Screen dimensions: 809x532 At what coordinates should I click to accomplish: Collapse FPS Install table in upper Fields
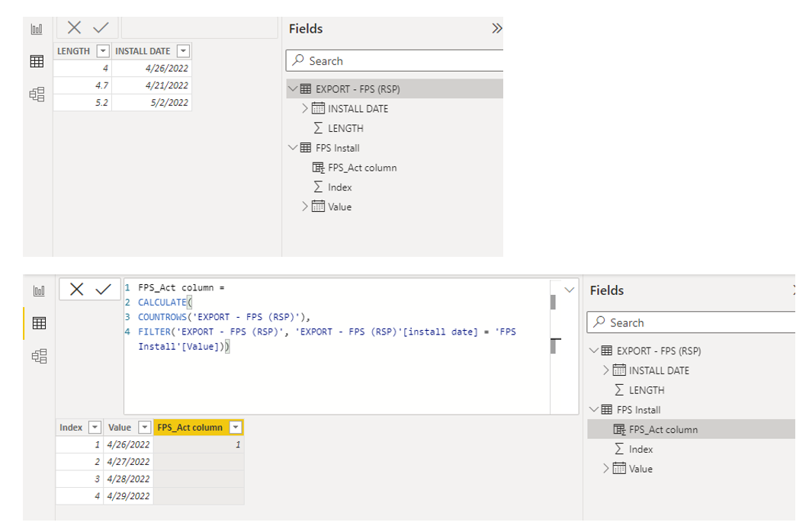[293, 147]
